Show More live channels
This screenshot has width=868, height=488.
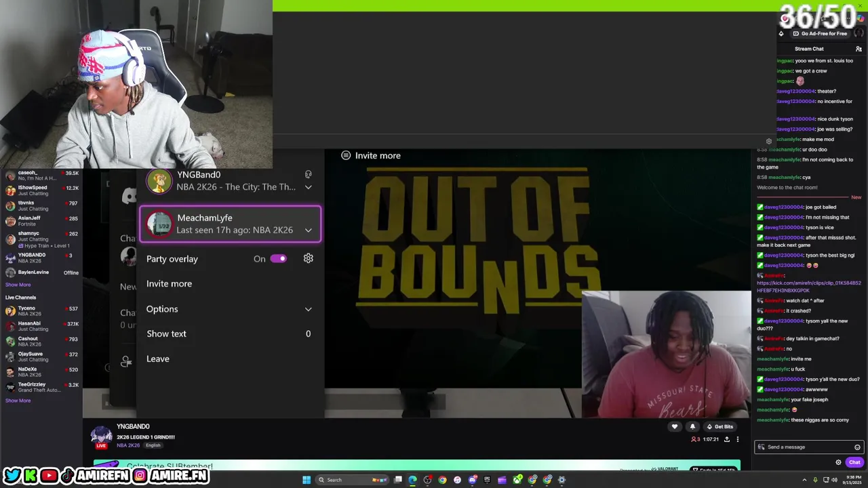pyautogui.click(x=18, y=401)
